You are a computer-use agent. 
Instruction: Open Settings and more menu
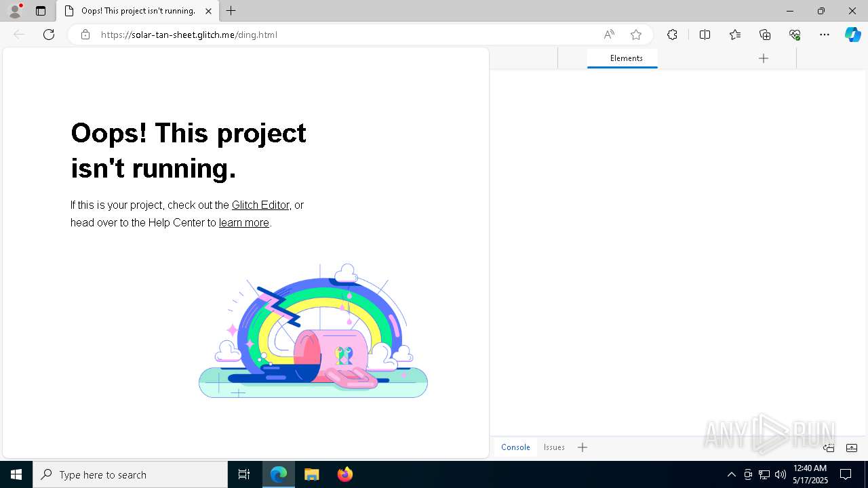click(825, 35)
